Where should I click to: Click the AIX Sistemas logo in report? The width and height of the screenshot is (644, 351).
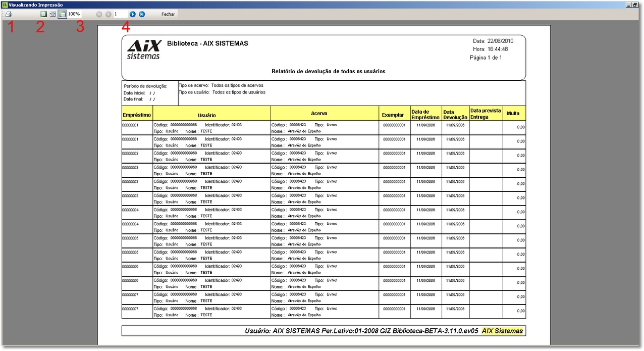click(144, 49)
